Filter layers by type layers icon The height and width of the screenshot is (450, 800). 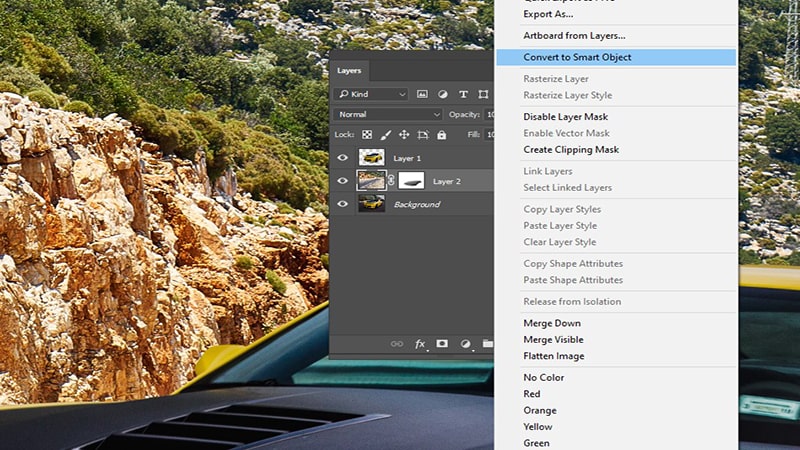(463, 94)
